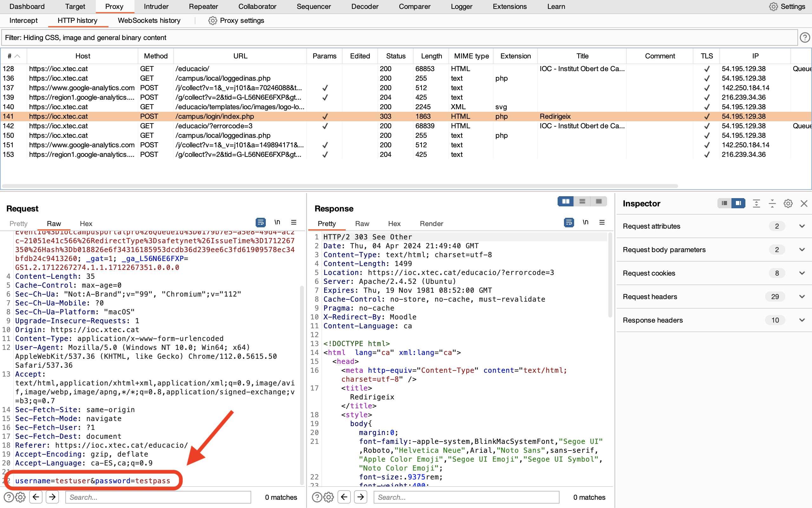
Task: Select stacked top-bottom layout icon
Action: (x=582, y=201)
